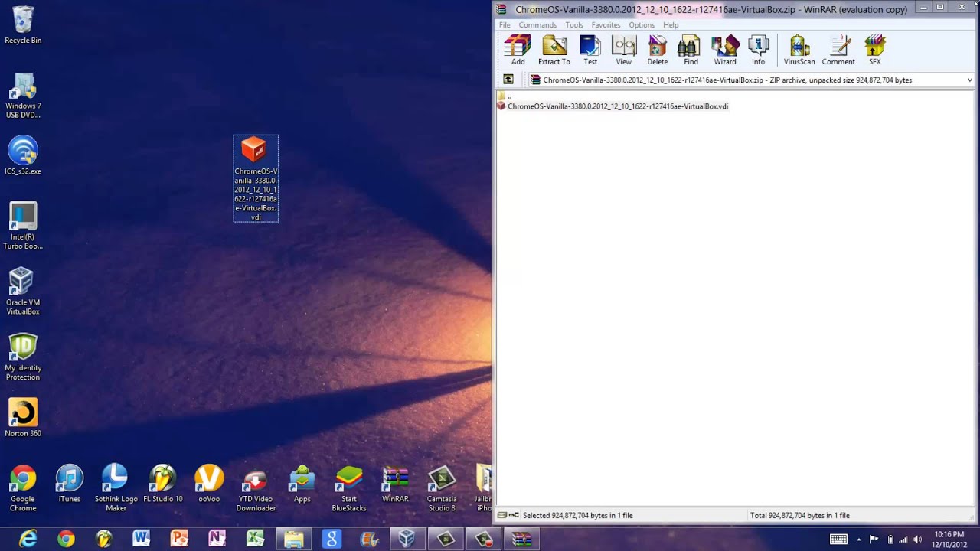
Task: Click the parent folder '..' entry
Action: [504, 96]
